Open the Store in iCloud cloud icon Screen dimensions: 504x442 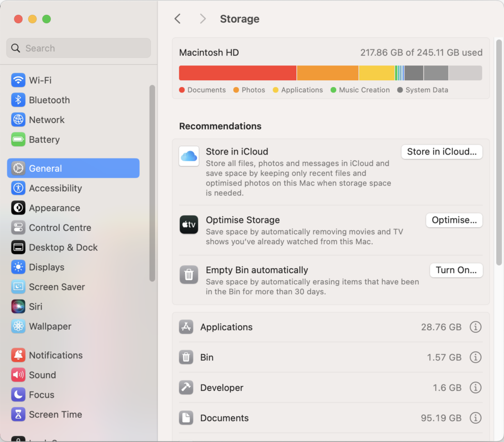pos(189,157)
